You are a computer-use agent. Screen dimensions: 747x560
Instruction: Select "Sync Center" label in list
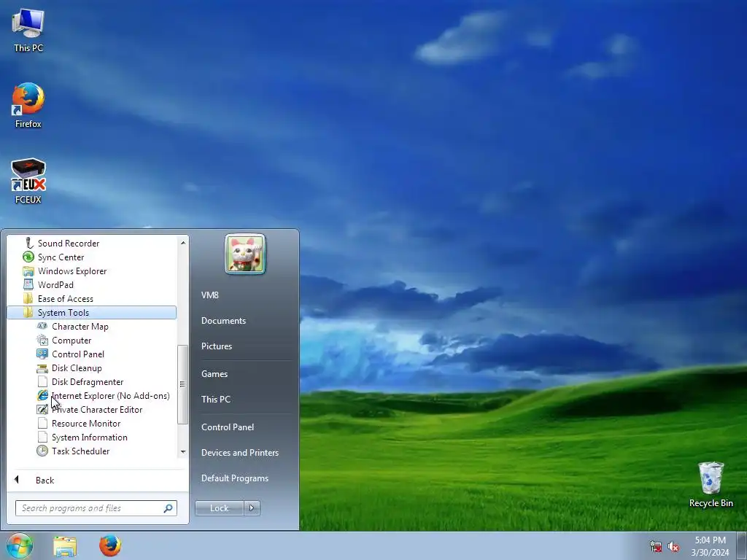61,257
